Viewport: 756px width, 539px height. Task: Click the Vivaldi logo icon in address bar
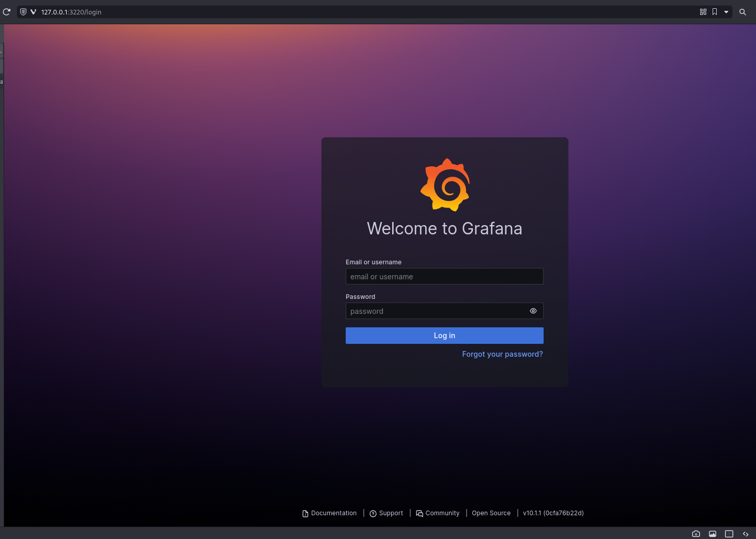tap(33, 12)
